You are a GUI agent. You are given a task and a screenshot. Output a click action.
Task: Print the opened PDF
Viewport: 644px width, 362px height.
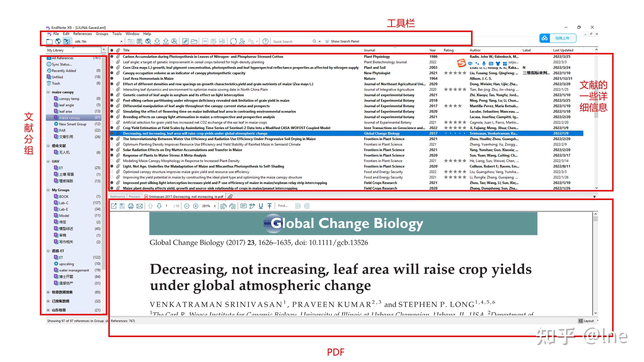131,206
